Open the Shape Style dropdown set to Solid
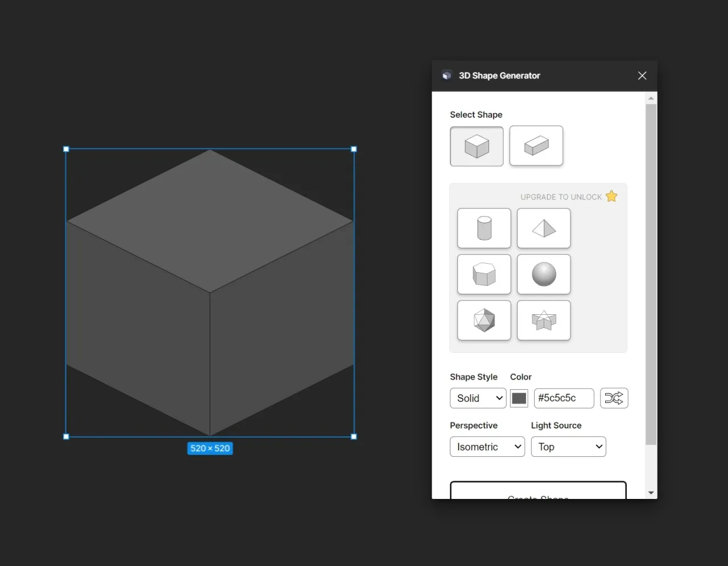The height and width of the screenshot is (566, 728). tap(478, 398)
